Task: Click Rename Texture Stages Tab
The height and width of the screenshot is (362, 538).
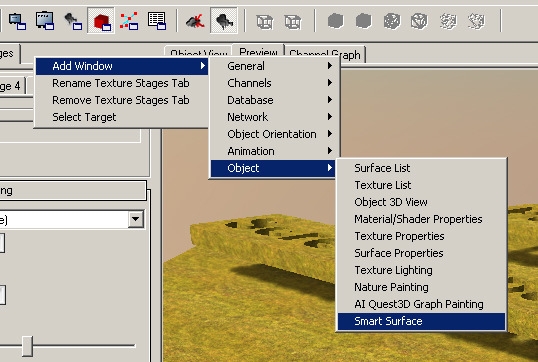Action: 121,83
